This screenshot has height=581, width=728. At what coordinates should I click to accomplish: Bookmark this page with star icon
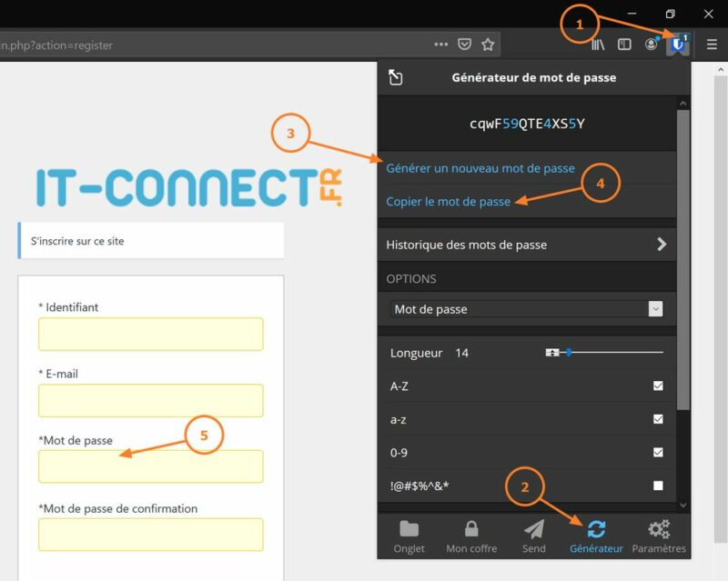[488, 45]
